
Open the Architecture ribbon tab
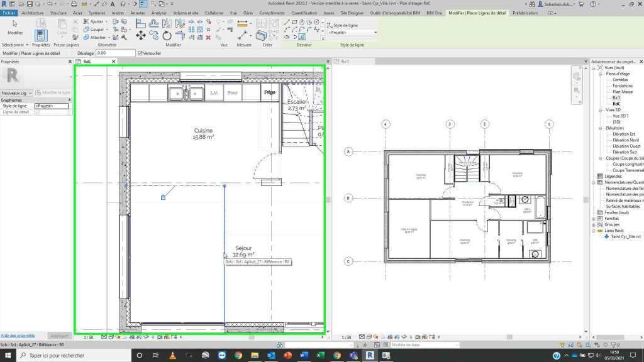33,13
